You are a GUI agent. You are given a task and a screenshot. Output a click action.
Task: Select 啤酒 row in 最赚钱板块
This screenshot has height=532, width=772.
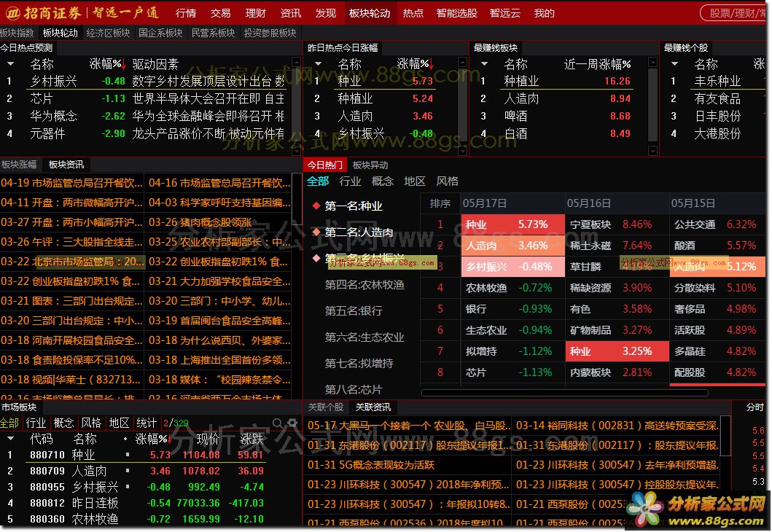pyautogui.click(x=565, y=116)
